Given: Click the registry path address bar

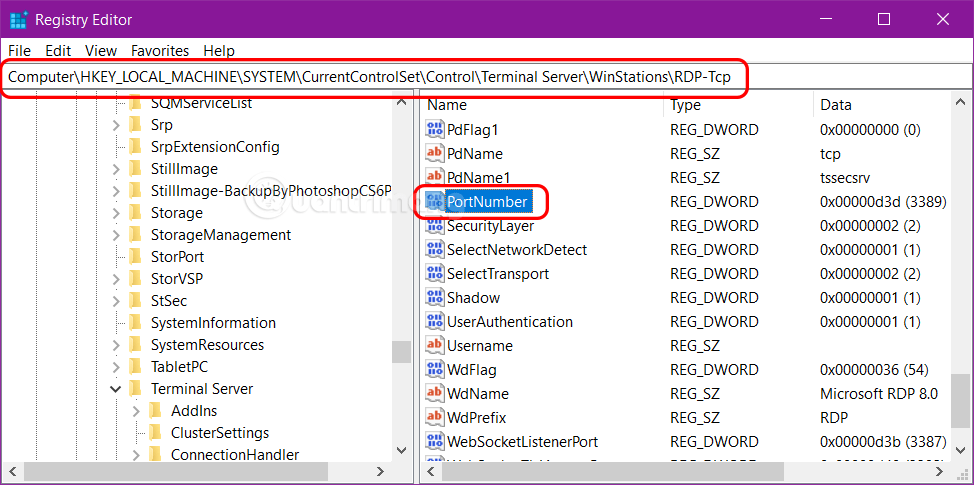Looking at the screenshot, I should (376, 77).
